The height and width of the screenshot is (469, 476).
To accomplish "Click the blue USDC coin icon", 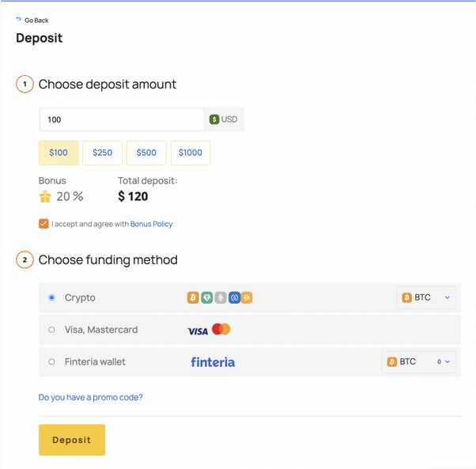I will point(234,297).
